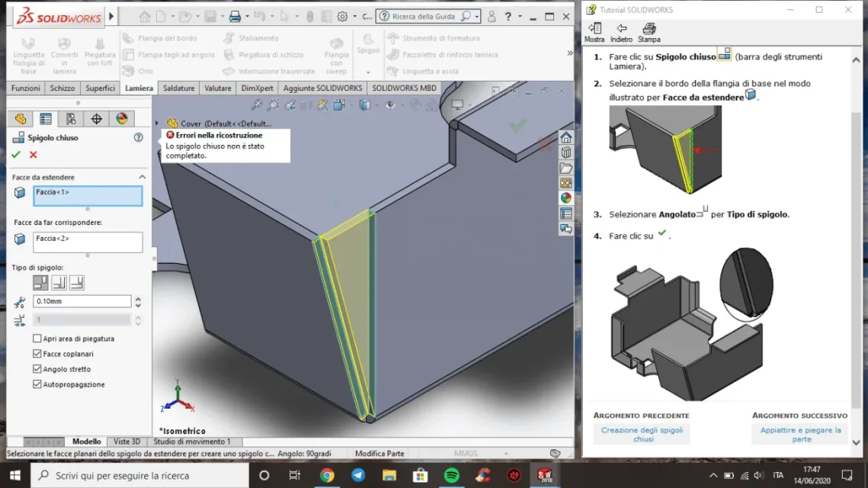Click Orlo hem tool
The height and width of the screenshot is (488, 868).
tap(138, 71)
